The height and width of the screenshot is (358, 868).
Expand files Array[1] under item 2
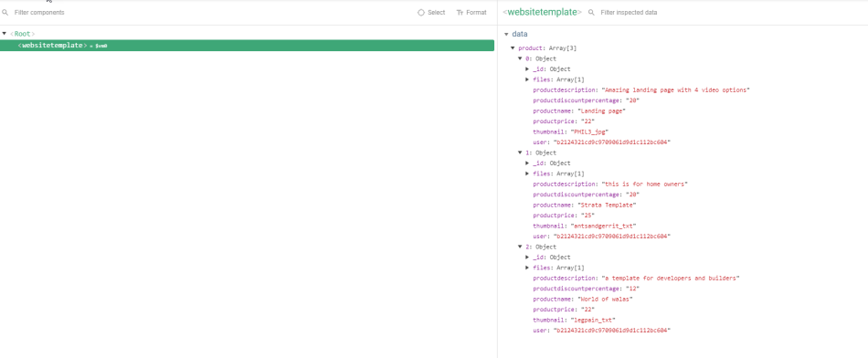pos(527,268)
